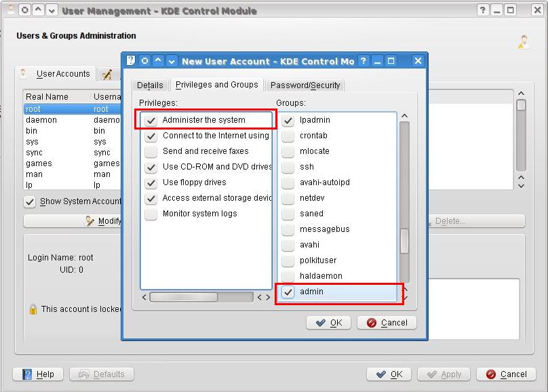Click the Groups list vertical scrollbar handle
Image resolution: width=548 pixels, height=392 pixels.
pos(404,241)
